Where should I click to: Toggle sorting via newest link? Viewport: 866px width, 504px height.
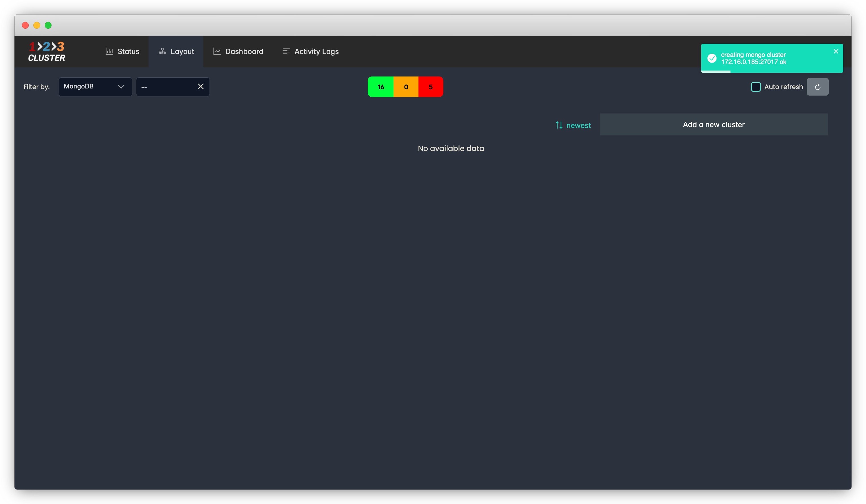coord(578,125)
